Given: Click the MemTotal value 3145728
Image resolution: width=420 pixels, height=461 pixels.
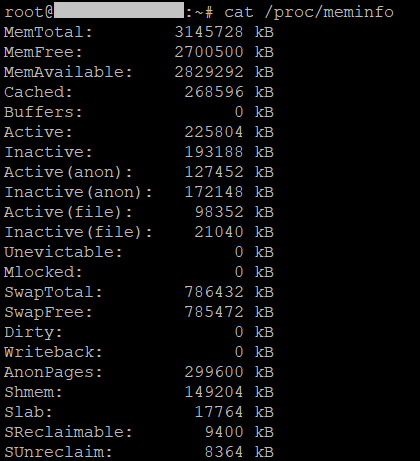Looking at the screenshot, I should 209,32.
